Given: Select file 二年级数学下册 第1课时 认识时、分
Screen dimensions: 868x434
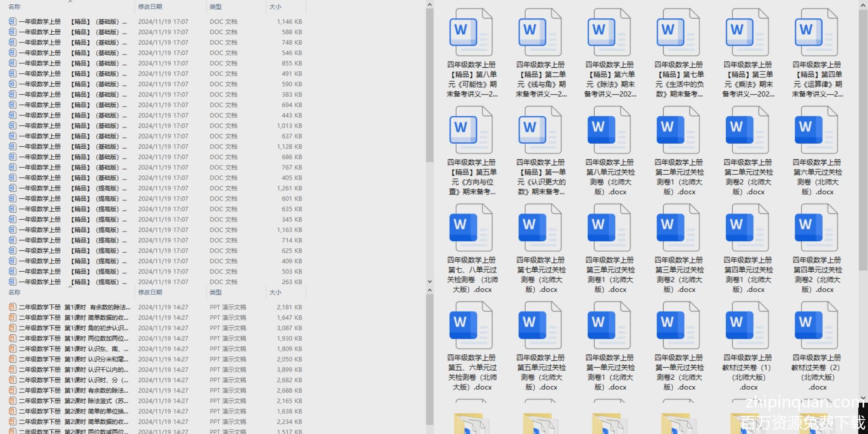Looking at the screenshot, I should [74, 380].
